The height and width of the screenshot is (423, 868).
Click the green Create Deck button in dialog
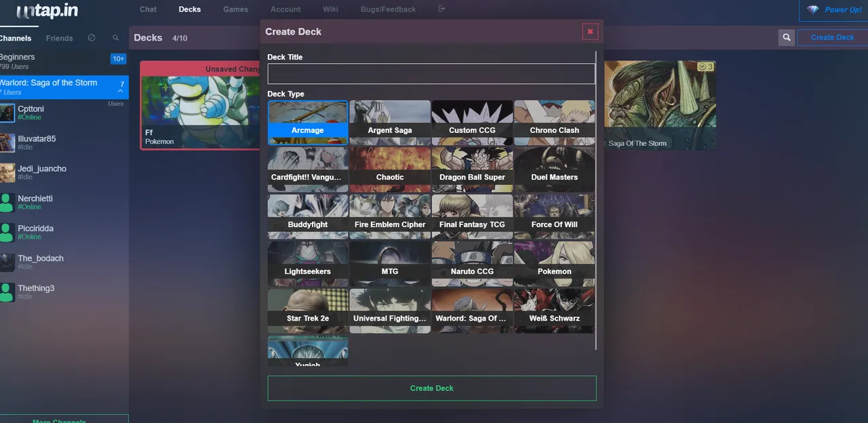[x=432, y=388]
